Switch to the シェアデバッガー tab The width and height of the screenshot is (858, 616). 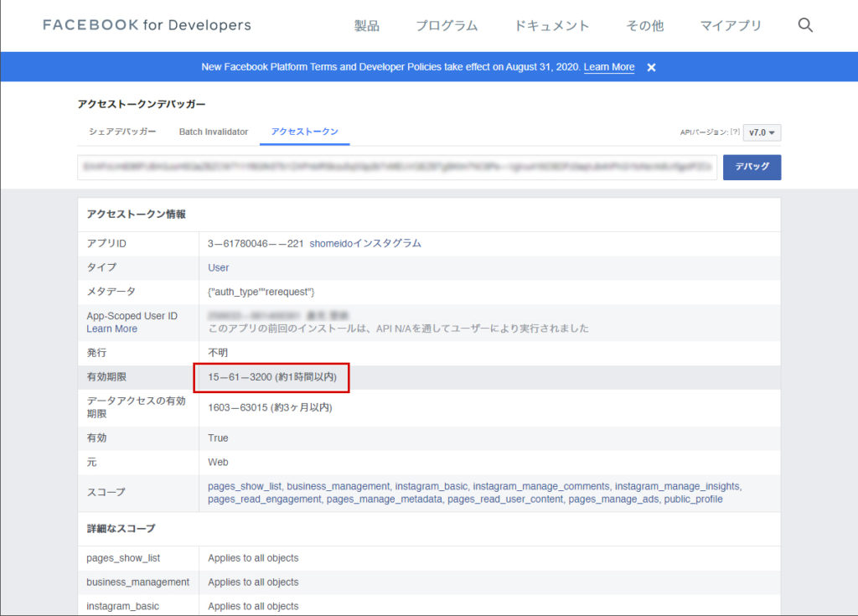coord(122,132)
